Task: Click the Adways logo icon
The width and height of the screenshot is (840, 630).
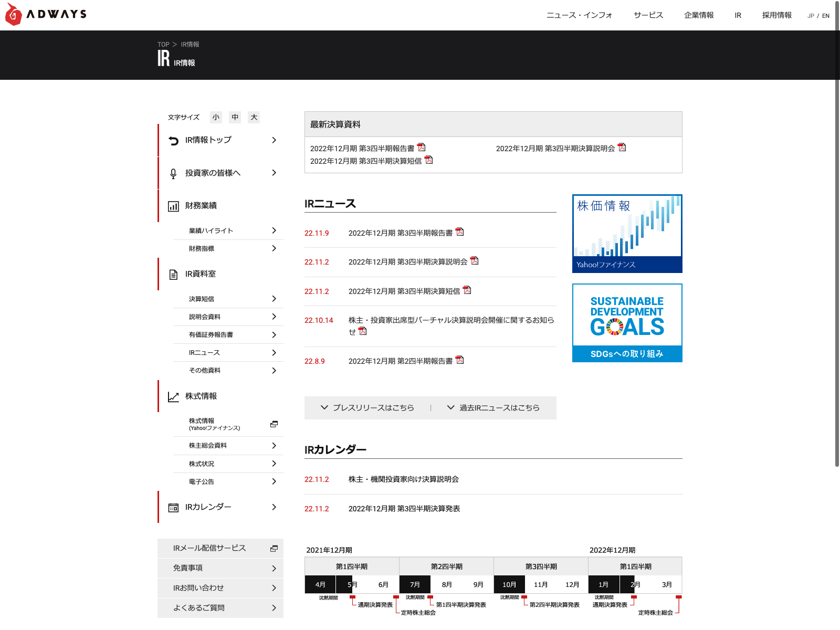Action: 14,15
